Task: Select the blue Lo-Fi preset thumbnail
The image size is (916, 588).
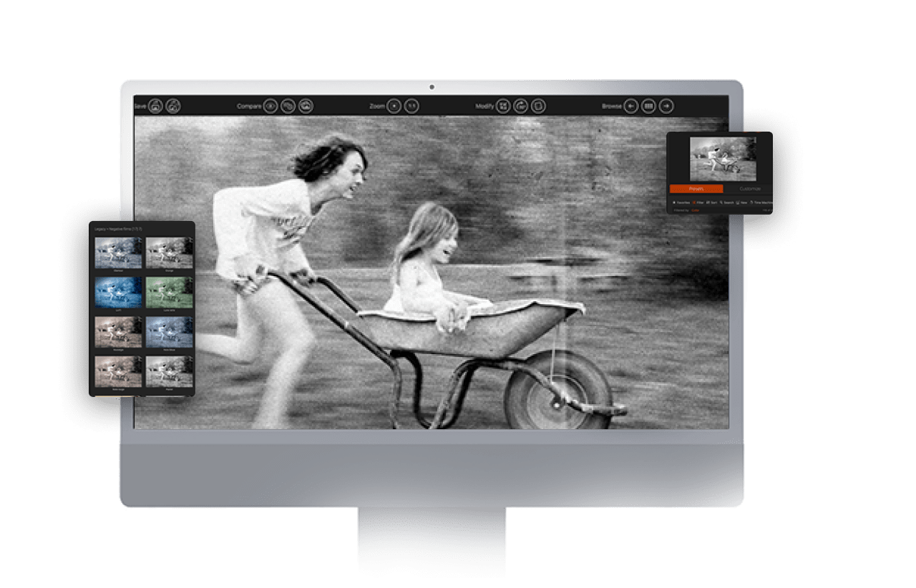Action: (119, 293)
